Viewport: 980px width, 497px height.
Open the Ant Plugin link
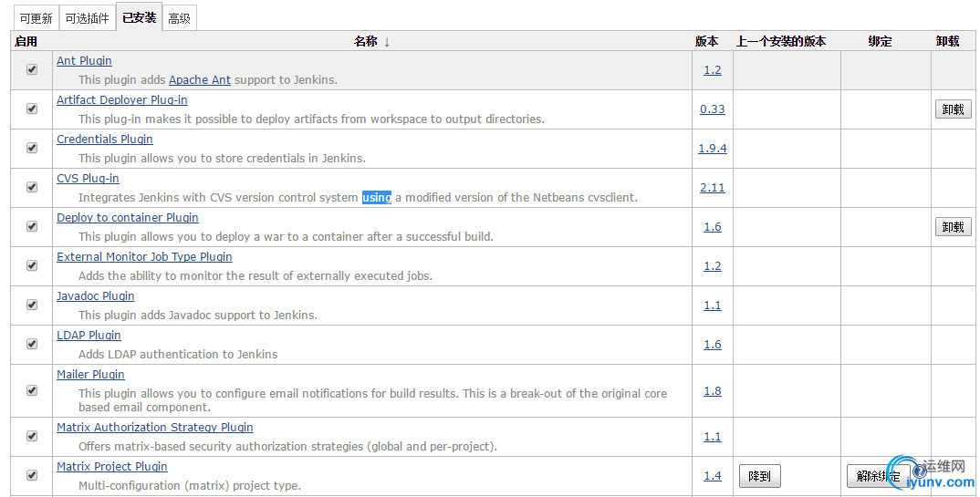(x=84, y=60)
